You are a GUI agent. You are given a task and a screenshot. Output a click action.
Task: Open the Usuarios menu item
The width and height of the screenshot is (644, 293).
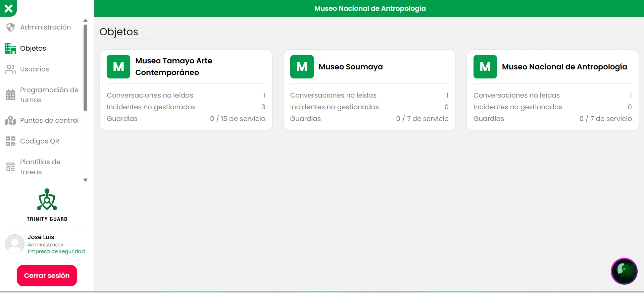[x=35, y=69]
